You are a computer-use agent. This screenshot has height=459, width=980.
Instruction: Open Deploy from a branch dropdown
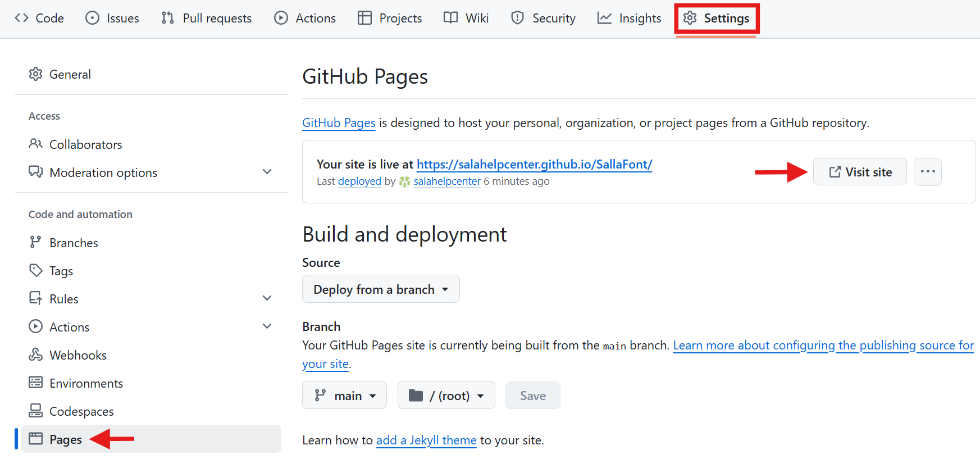pos(381,289)
